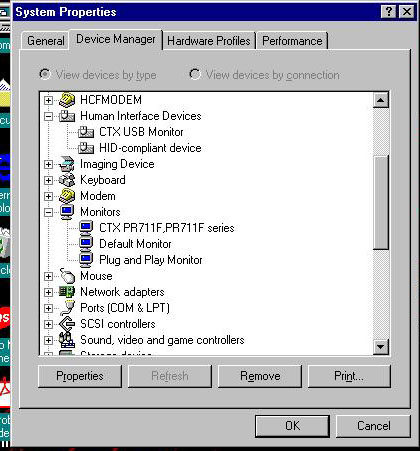
Task: Expand Sound, video and game controllers node
Action: [48, 340]
